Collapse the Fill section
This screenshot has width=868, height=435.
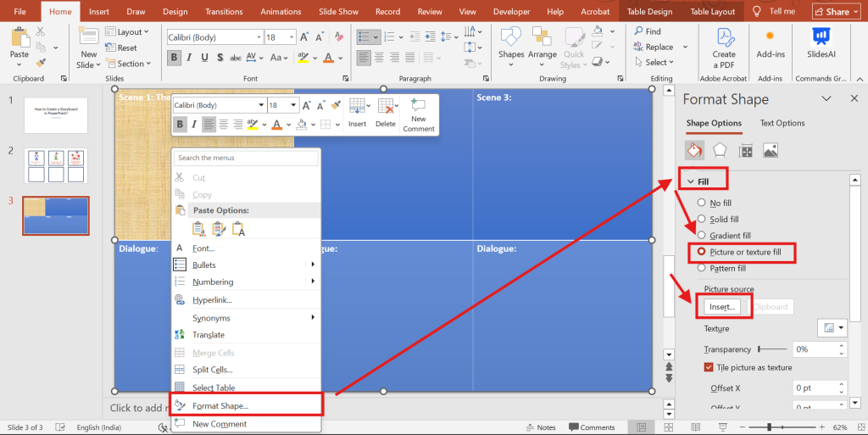691,181
